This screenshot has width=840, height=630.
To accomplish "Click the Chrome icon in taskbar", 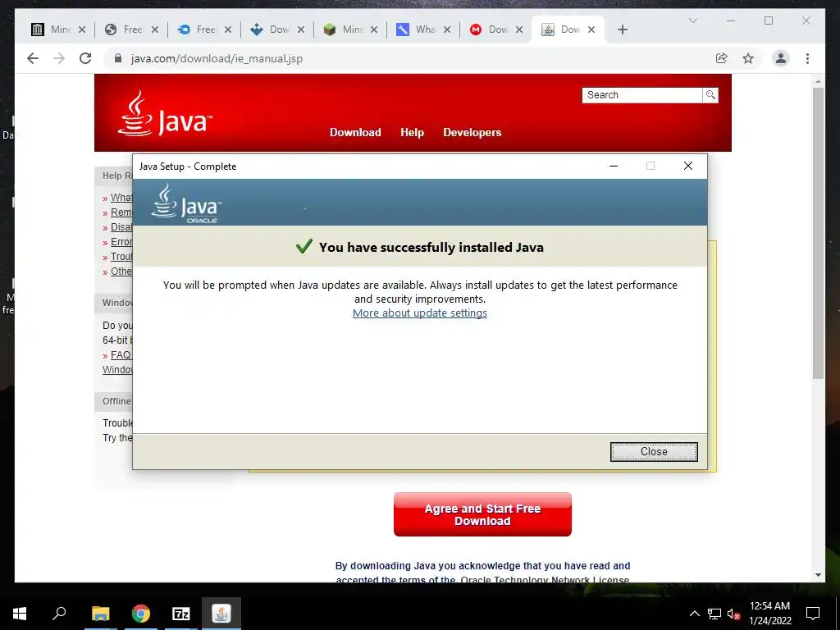I will [x=141, y=614].
